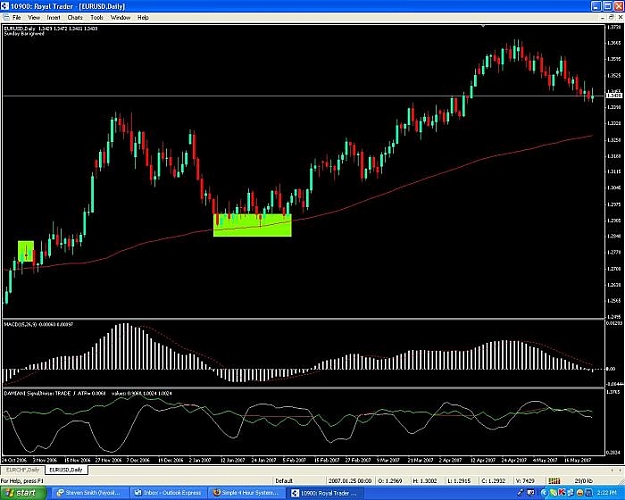This screenshot has height=500, width=625.
Task: Click the 24 Oct 2006 date label
Action: [15, 460]
